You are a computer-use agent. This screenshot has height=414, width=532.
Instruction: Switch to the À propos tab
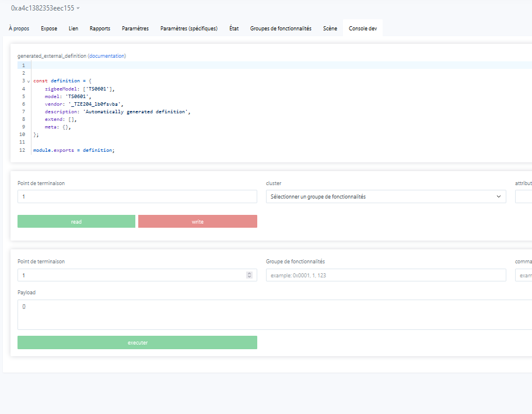(19, 29)
